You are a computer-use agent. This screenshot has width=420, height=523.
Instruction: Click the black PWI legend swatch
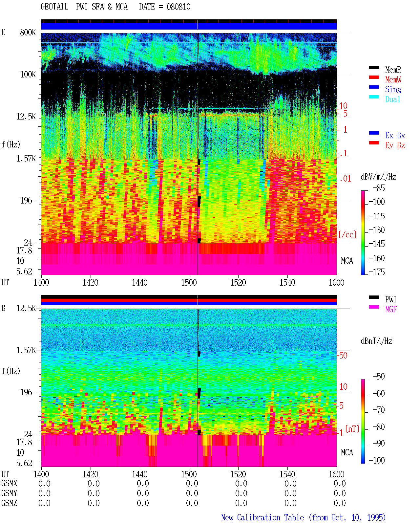(374, 297)
